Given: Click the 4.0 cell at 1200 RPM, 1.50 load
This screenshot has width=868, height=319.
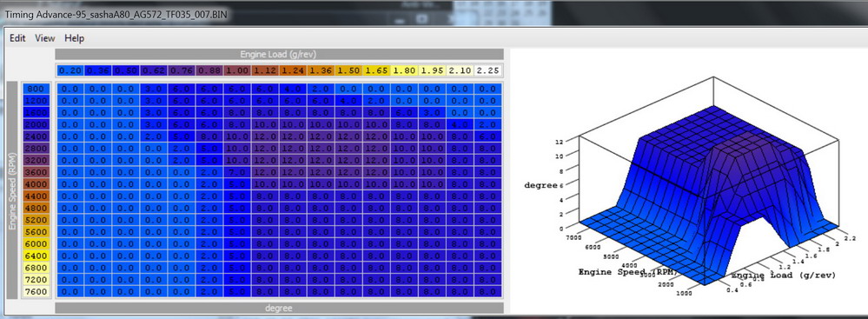Looking at the screenshot, I should pos(349,101).
